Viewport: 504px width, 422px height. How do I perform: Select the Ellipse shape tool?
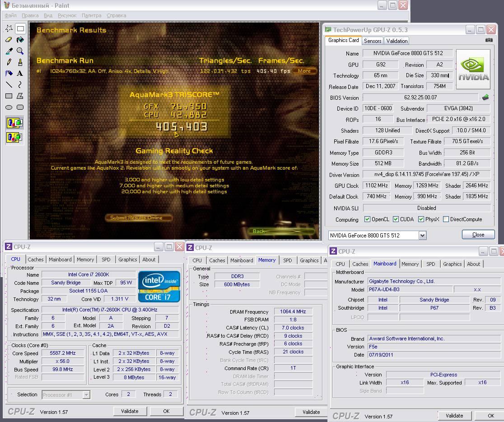9,107
